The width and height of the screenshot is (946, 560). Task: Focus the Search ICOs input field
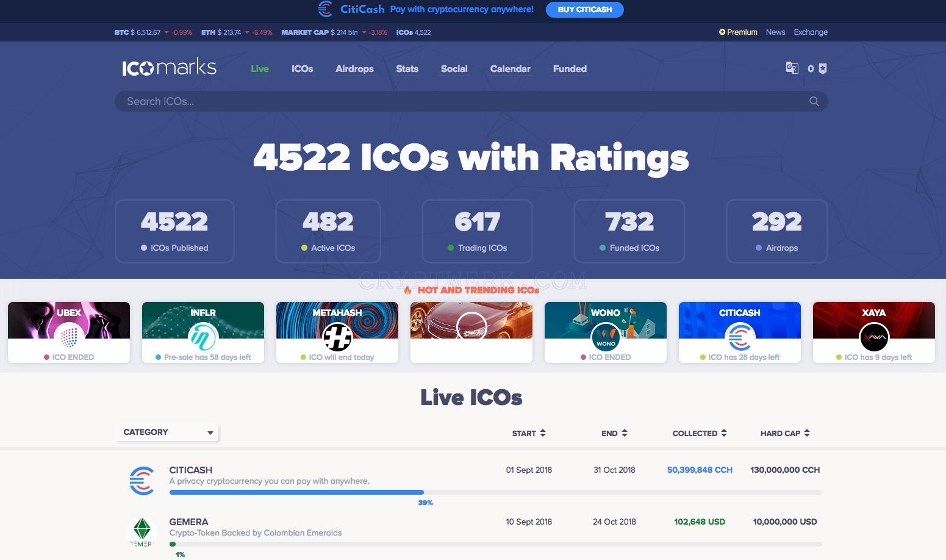[x=471, y=101]
